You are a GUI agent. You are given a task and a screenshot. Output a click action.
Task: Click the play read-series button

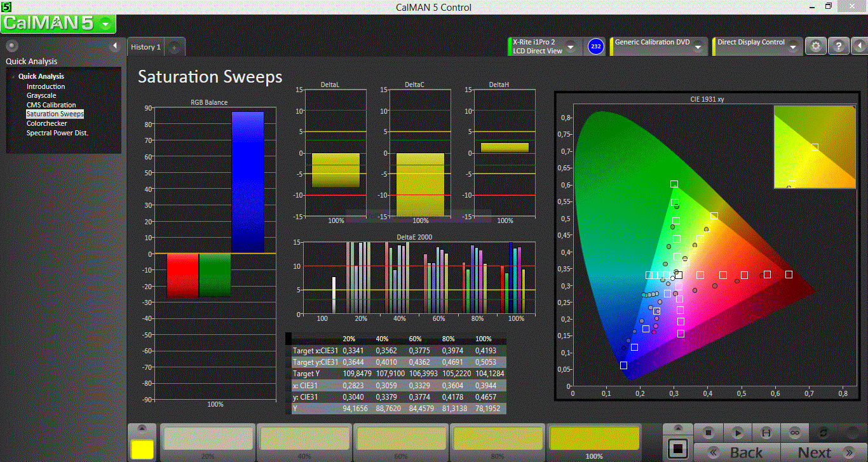pos(738,432)
